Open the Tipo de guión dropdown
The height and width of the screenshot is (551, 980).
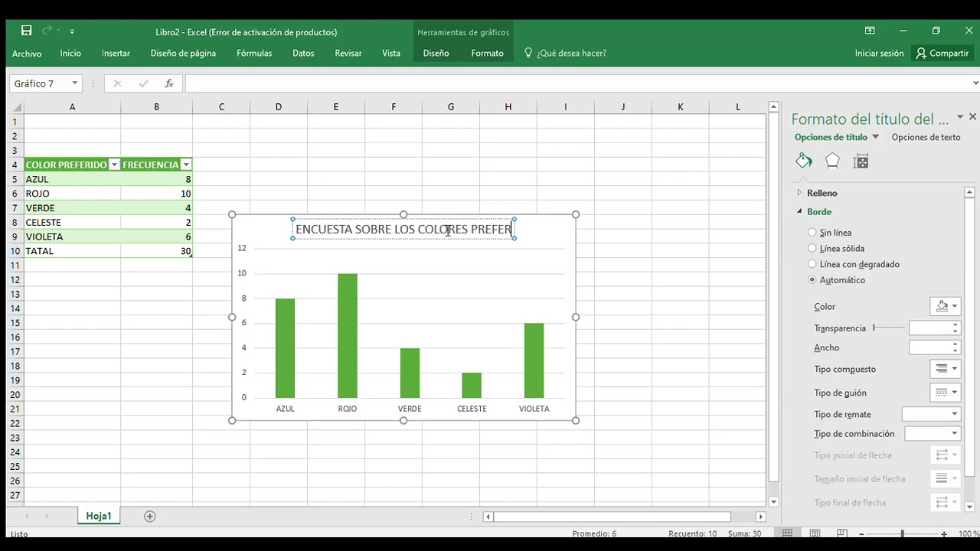(945, 393)
